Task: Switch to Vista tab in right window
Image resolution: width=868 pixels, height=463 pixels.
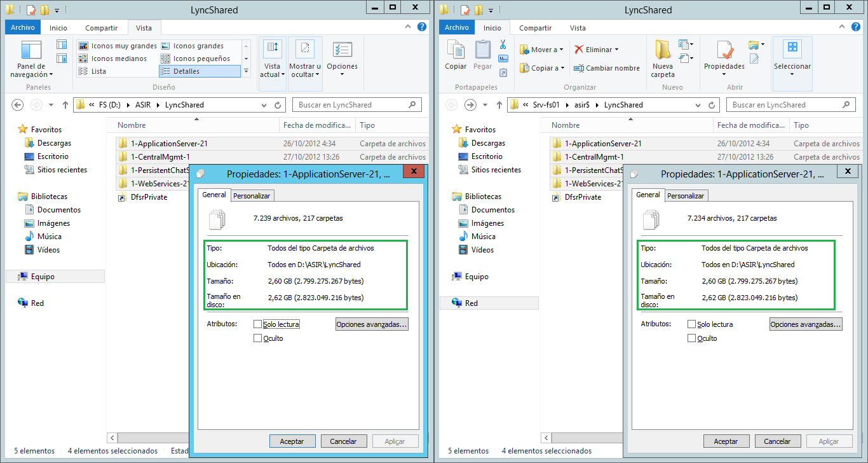Action: point(578,28)
